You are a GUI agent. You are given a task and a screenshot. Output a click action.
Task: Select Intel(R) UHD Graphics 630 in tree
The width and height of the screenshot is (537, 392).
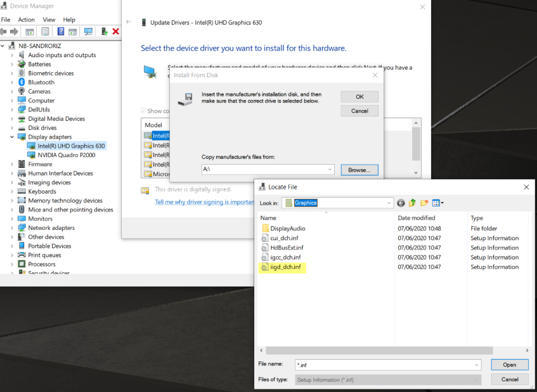click(71, 146)
